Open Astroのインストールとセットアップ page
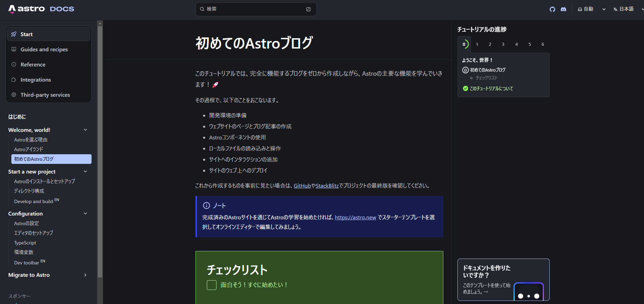This screenshot has height=304, width=644. (51, 181)
